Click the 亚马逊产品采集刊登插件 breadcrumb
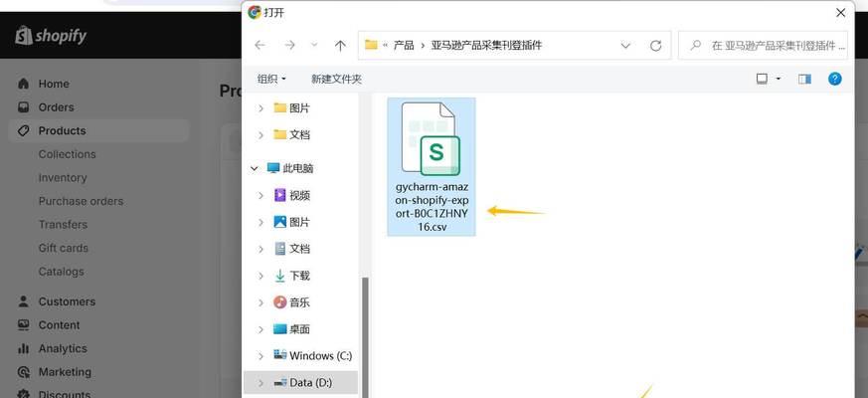 (x=486, y=46)
